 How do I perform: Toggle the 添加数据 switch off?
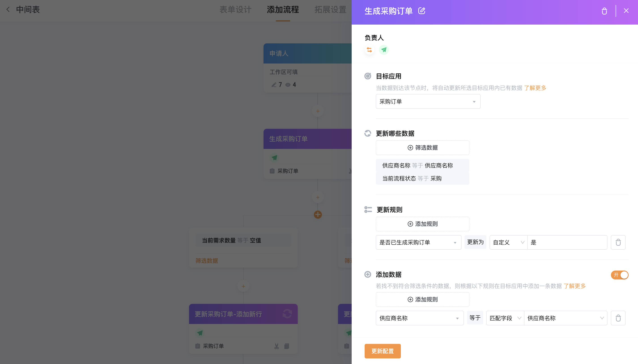pyautogui.click(x=619, y=275)
